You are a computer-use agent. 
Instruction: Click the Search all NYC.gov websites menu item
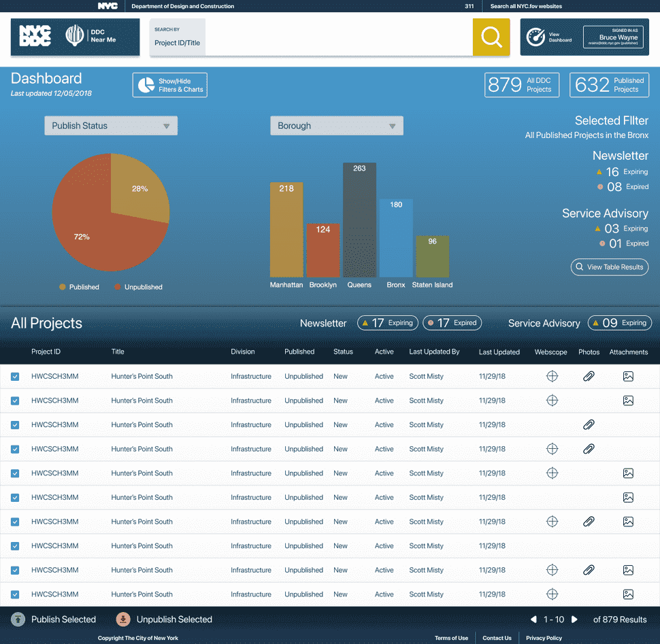(527, 6)
